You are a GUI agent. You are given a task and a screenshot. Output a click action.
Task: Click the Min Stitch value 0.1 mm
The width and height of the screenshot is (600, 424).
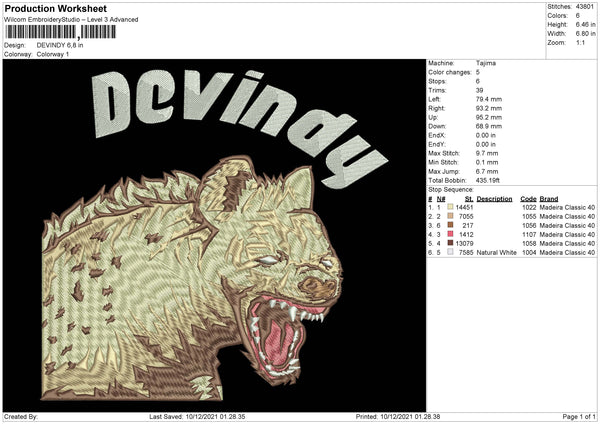(x=487, y=162)
